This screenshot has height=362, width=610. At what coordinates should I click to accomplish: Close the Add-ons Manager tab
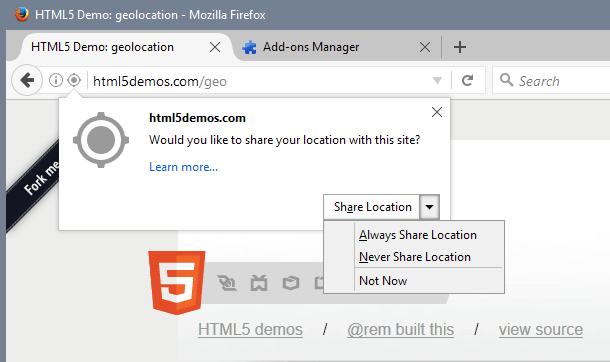tap(425, 47)
